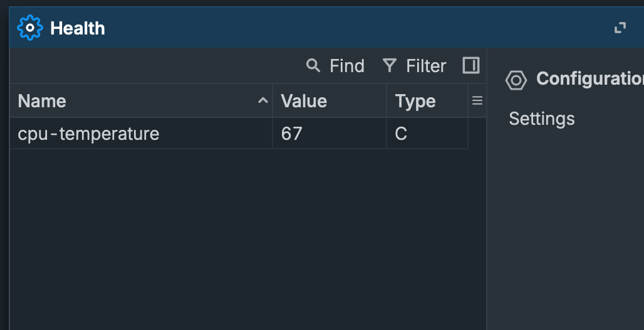Open the Filter options
This screenshot has width=644, height=330.
coord(414,66)
